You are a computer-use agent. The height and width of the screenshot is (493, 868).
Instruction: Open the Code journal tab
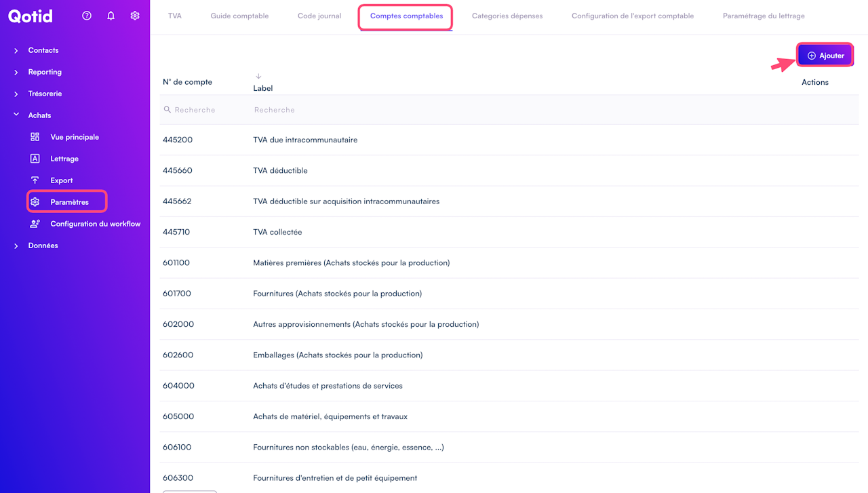coord(319,16)
